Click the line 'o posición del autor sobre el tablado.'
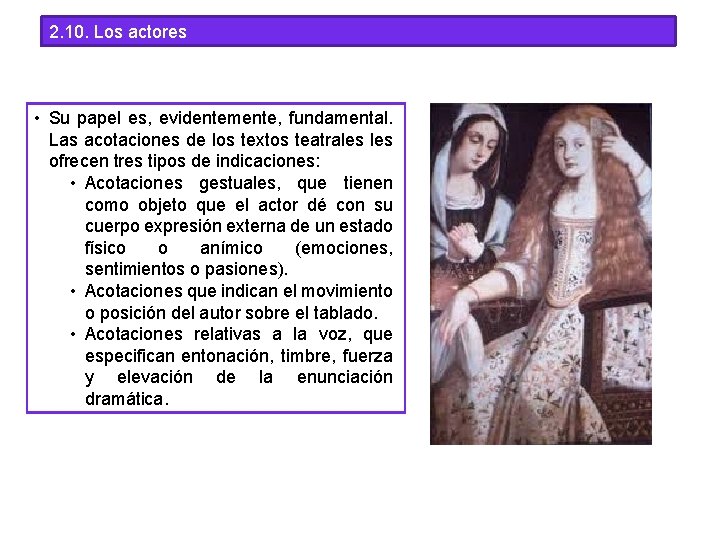The height and width of the screenshot is (540, 720). [x=231, y=313]
